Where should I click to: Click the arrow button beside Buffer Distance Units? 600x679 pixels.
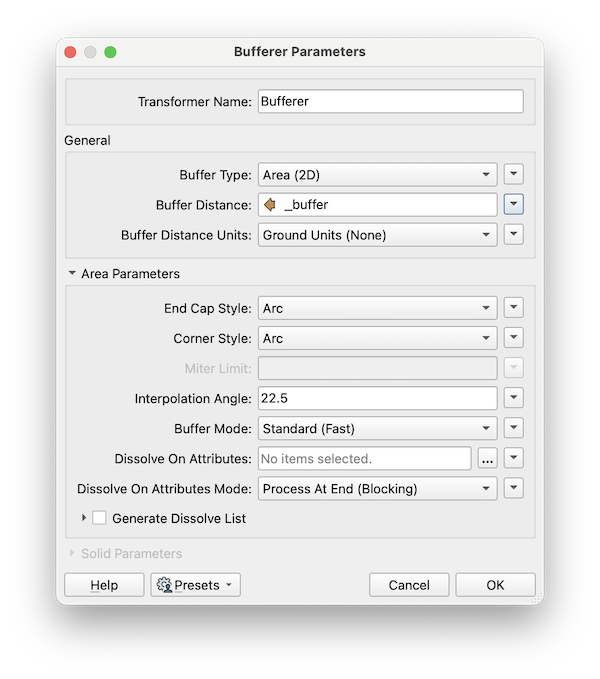pyautogui.click(x=513, y=235)
